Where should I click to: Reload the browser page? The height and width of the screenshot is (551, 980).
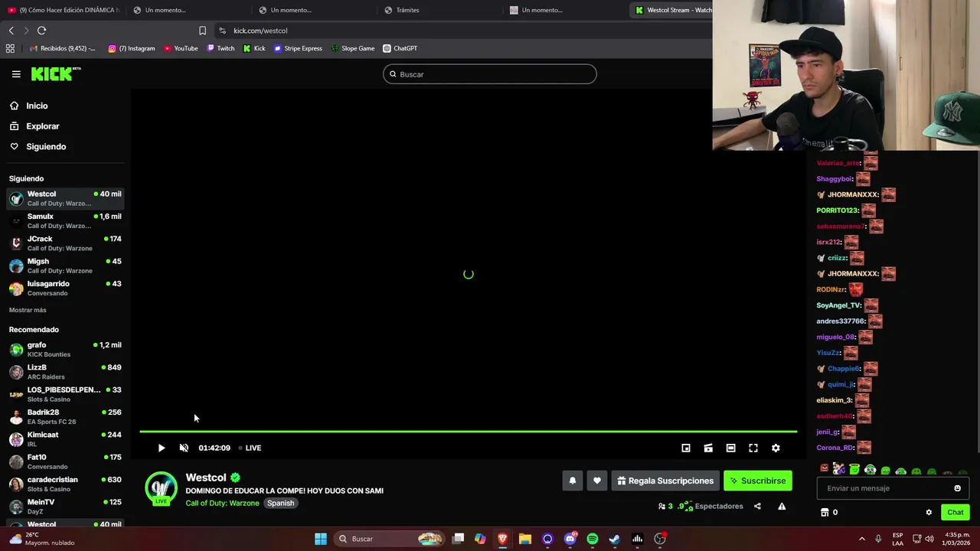click(x=41, y=31)
